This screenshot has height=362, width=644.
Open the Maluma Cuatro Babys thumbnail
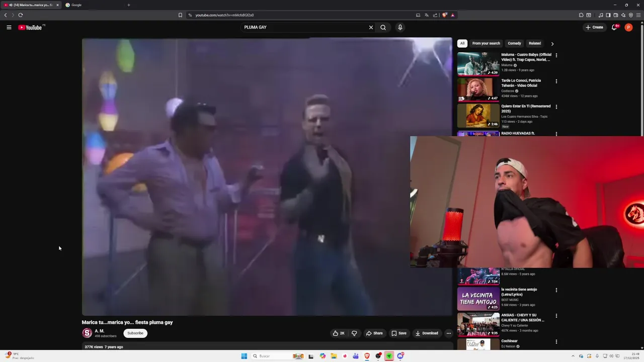coord(478,64)
